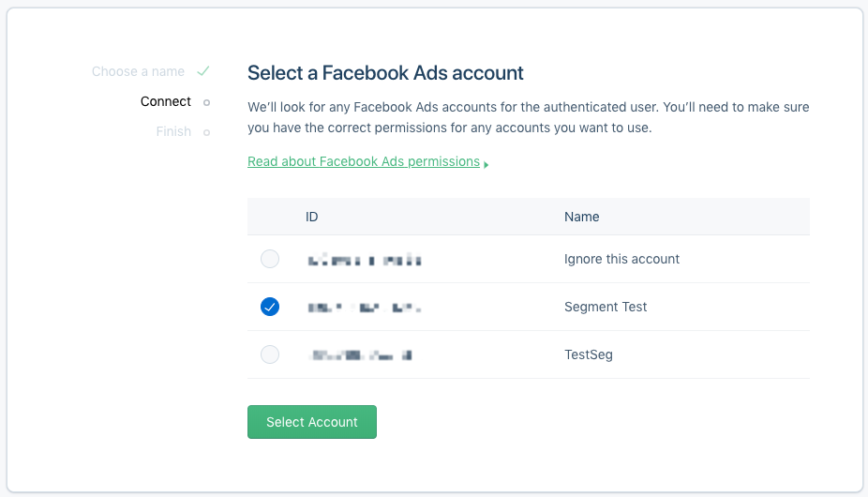Click the circle indicator next to Finish

coord(206,132)
